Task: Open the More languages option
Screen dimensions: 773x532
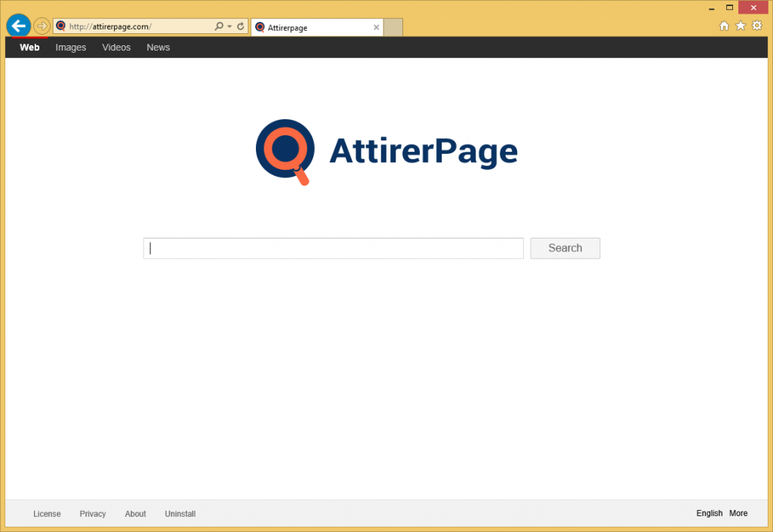Action: (738, 513)
